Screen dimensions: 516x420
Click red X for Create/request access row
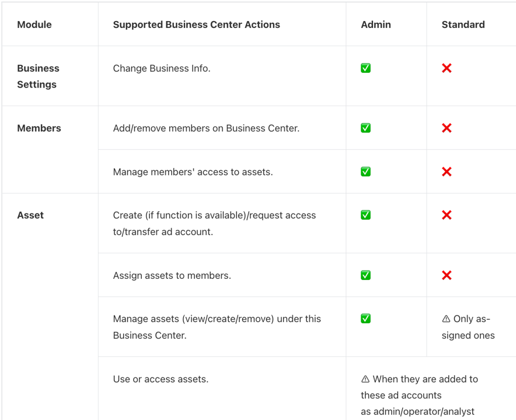447,215
